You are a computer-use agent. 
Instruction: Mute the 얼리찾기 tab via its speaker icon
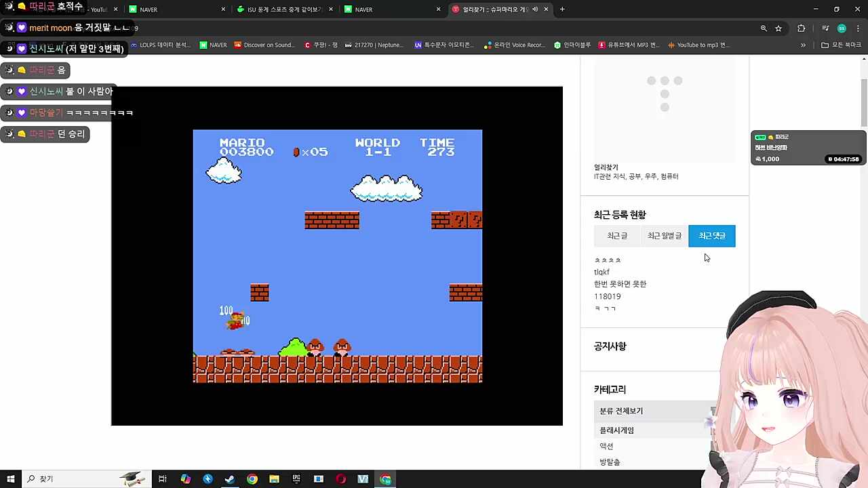pyautogui.click(x=535, y=9)
